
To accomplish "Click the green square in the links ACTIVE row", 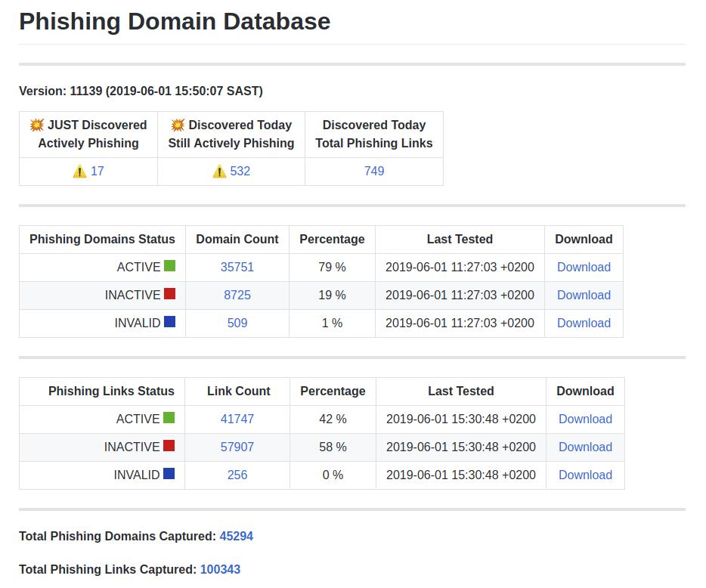I will tap(169, 418).
